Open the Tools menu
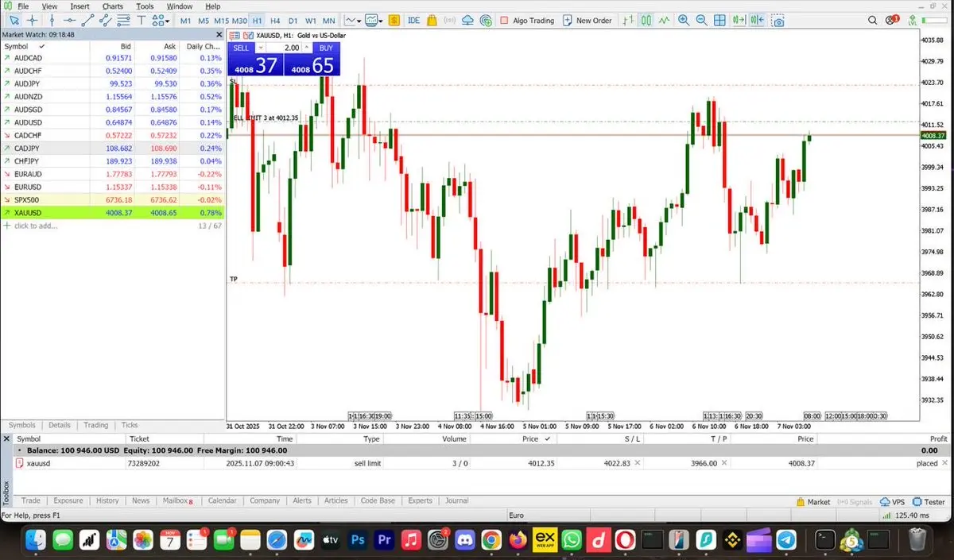The width and height of the screenshot is (954, 560). (x=145, y=6)
